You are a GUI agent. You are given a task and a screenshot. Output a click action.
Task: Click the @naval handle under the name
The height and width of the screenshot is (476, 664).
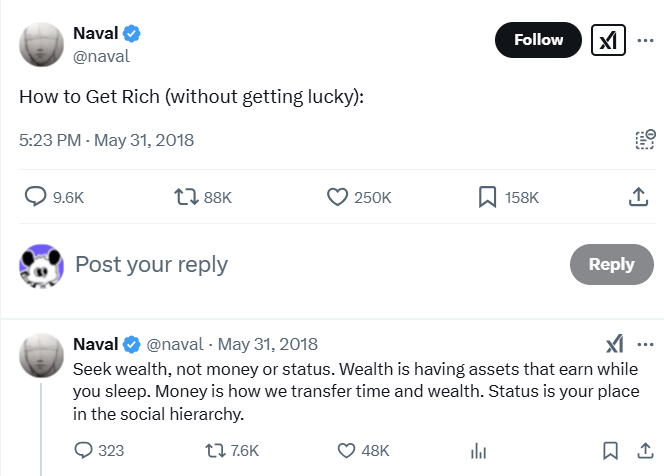click(x=102, y=57)
